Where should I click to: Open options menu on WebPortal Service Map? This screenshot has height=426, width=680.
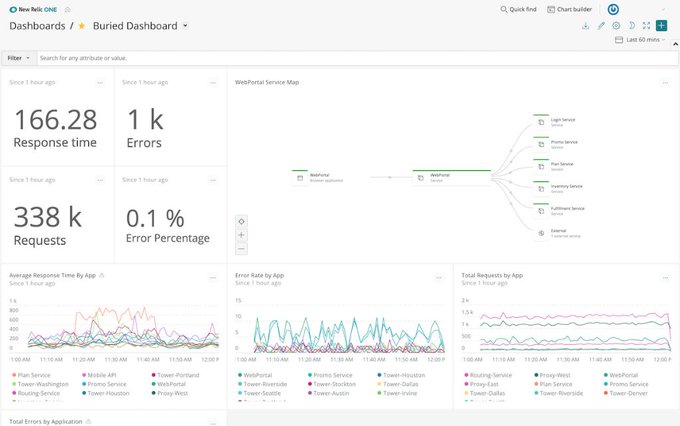tap(665, 82)
